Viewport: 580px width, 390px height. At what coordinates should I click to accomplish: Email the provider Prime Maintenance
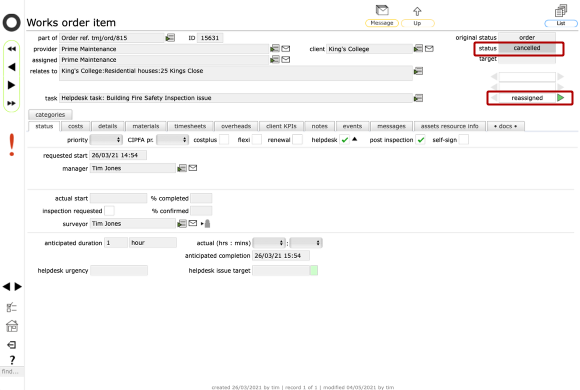[x=286, y=49]
